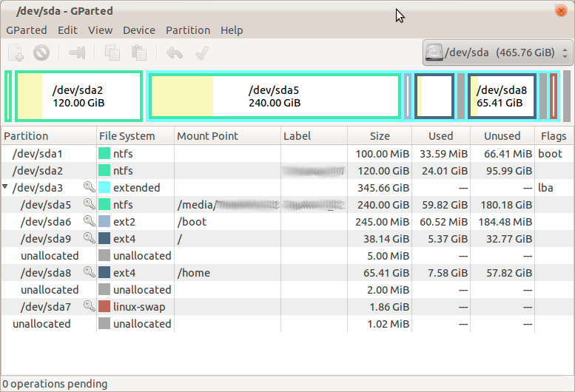Screen dimensions: 575x392
Task: Click the New partition toolbar icon
Action: (16, 53)
